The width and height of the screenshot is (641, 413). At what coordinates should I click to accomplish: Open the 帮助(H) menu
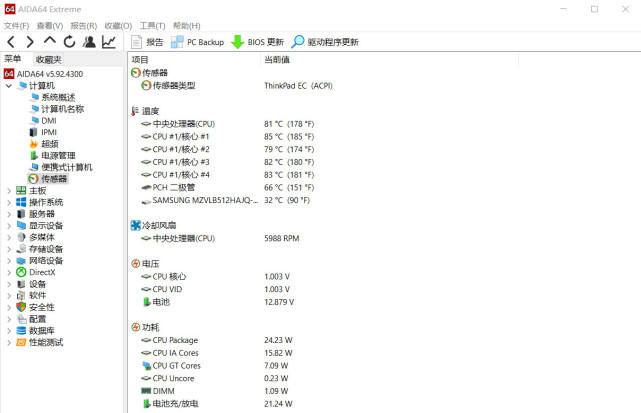pos(187,26)
